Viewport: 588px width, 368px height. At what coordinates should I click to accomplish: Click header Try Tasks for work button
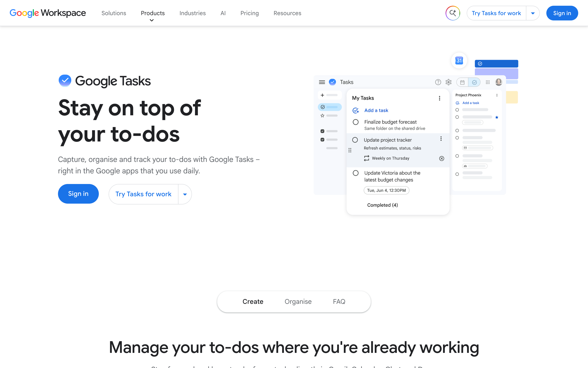(496, 13)
